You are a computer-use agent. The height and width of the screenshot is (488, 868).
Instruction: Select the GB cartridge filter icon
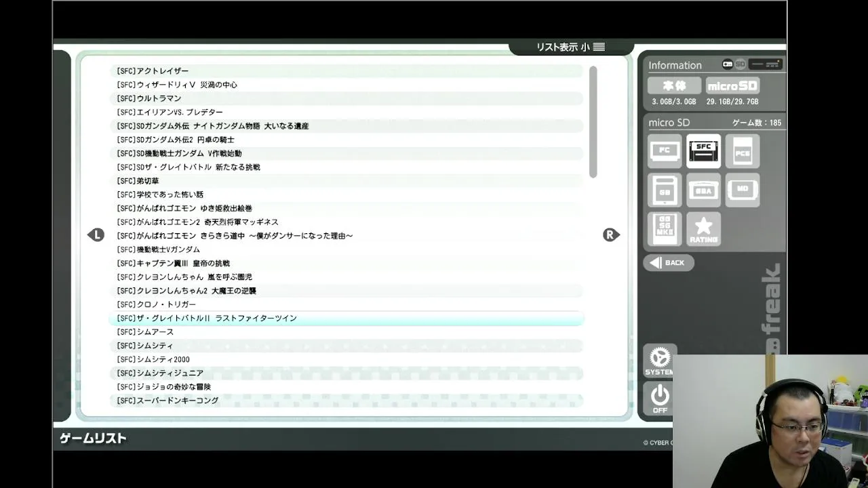[x=665, y=190]
